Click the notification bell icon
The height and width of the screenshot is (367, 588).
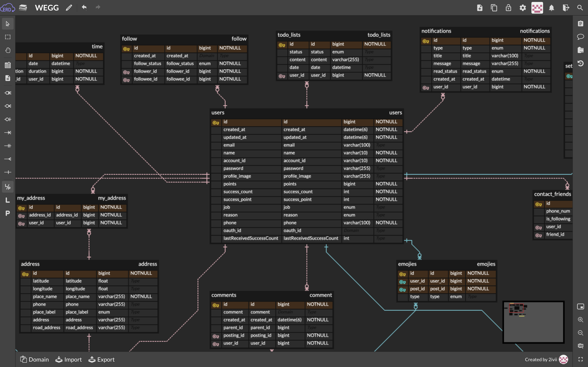tap(552, 8)
